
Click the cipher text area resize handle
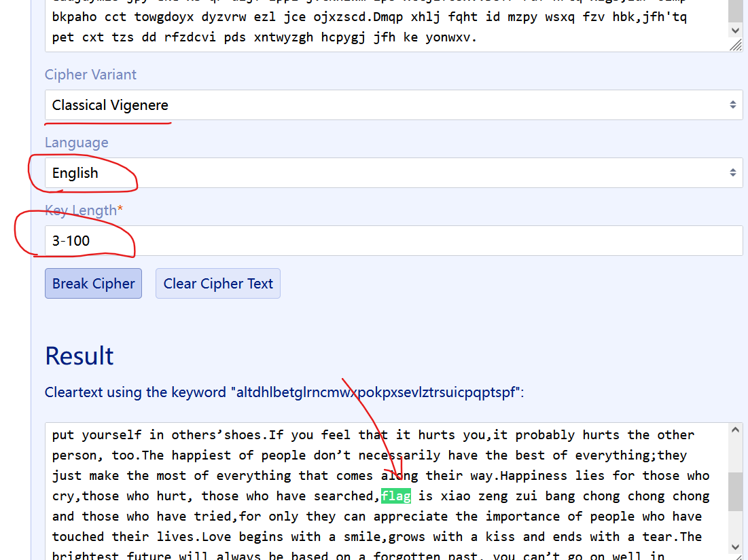pos(736,45)
